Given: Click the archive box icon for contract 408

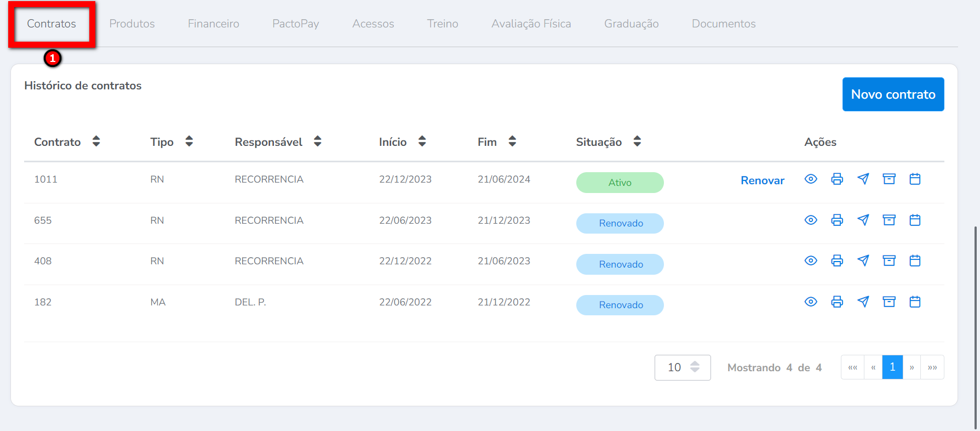Looking at the screenshot, I should (889, 260).
